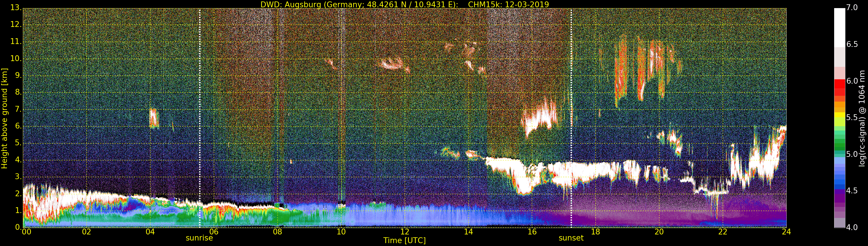Click the white dotted sunrise marker line
Screen dimensions: 868x246
click(199, 118)
